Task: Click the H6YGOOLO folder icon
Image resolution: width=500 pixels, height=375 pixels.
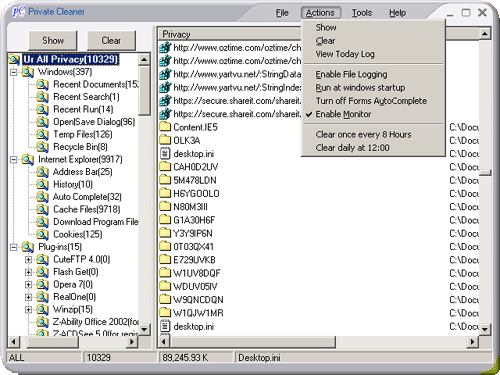Action: [x=165, y=193]
